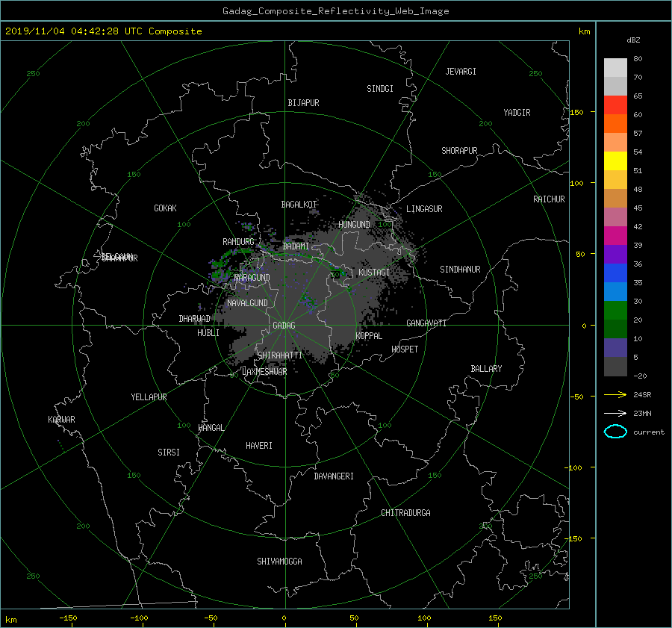Screen dimensions: 672x628
Task: Select the SINDHANUR label
Action: (x=460, y=270)
